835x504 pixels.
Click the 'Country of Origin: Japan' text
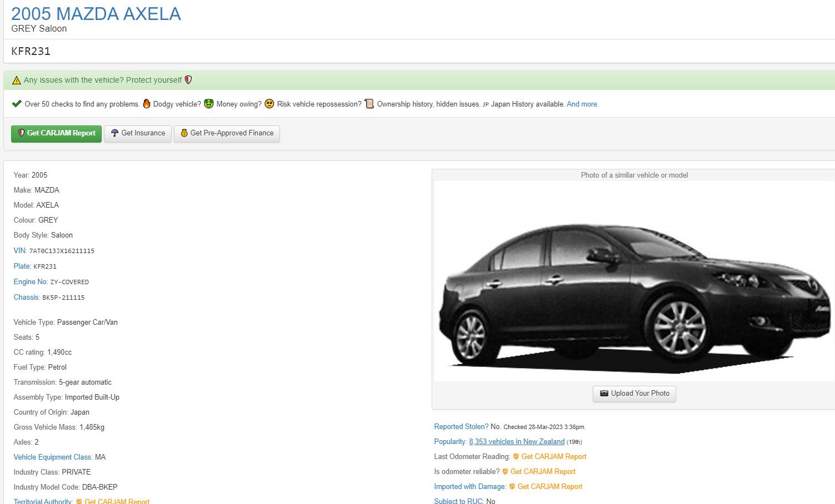[52, 412]
